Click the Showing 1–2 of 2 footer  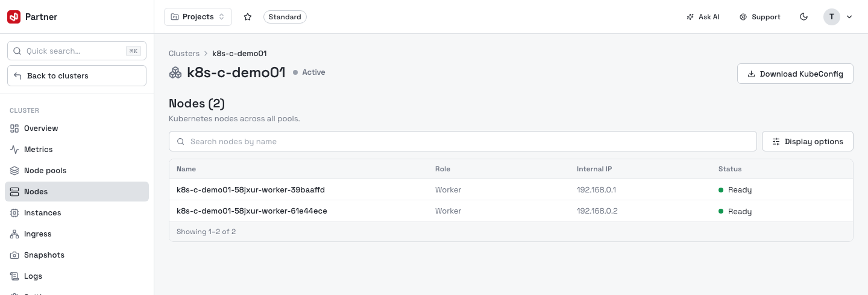(206, 232)
